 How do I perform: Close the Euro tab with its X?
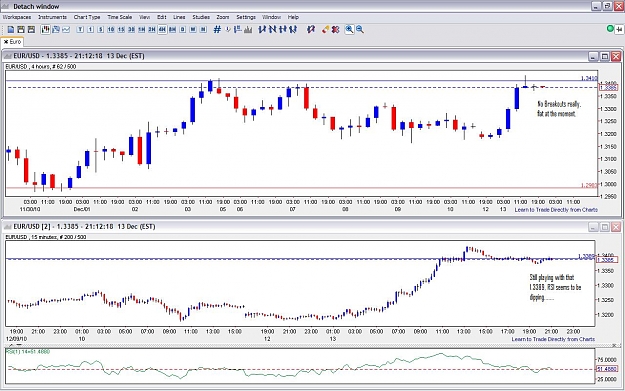(6, 42)
